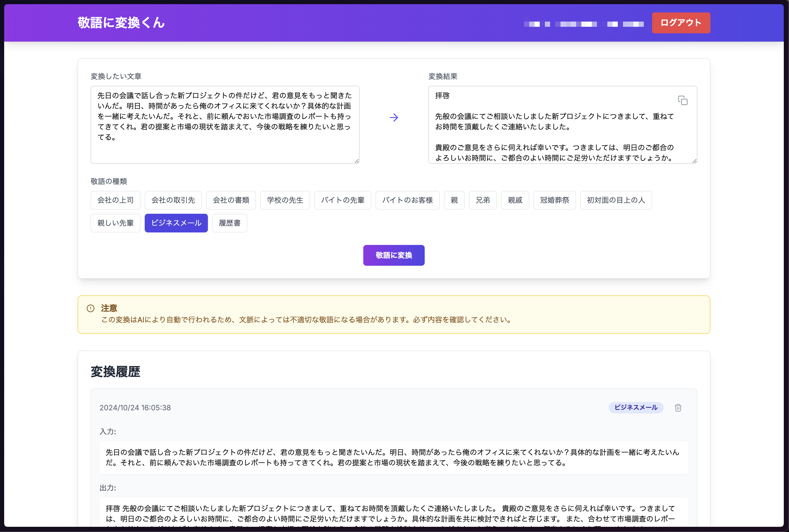This screenshot has width=789, height=532.
Task: Toggle the selected ビジネスメール chip
Action: click(176, 223)
